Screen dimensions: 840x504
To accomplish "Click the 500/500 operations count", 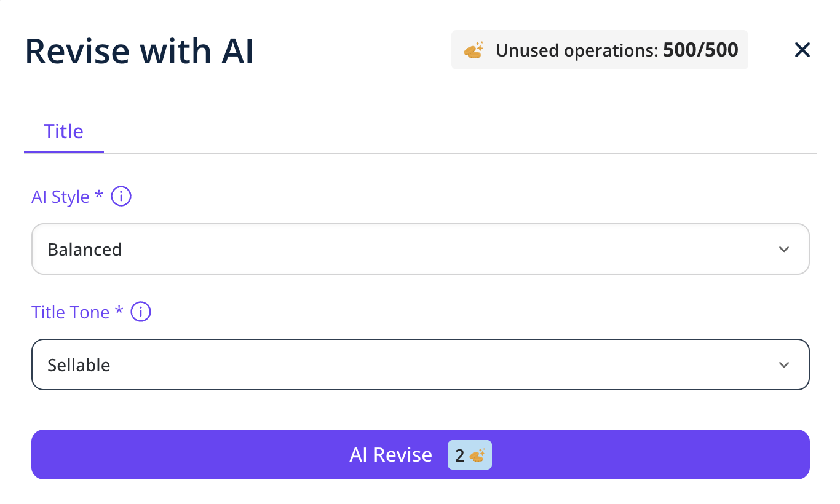I will coord(700,50).
